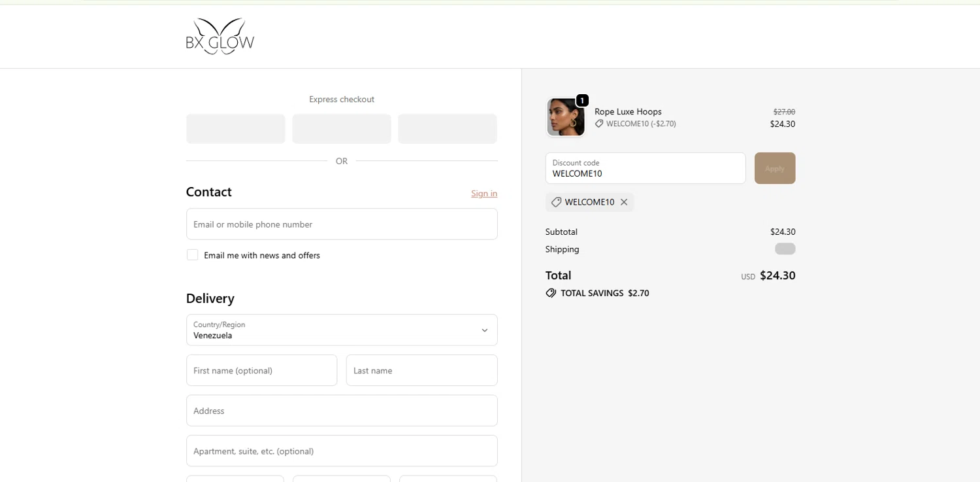Focus the Address input field
This screenshot has width=980, height=482.
(341, 411)
